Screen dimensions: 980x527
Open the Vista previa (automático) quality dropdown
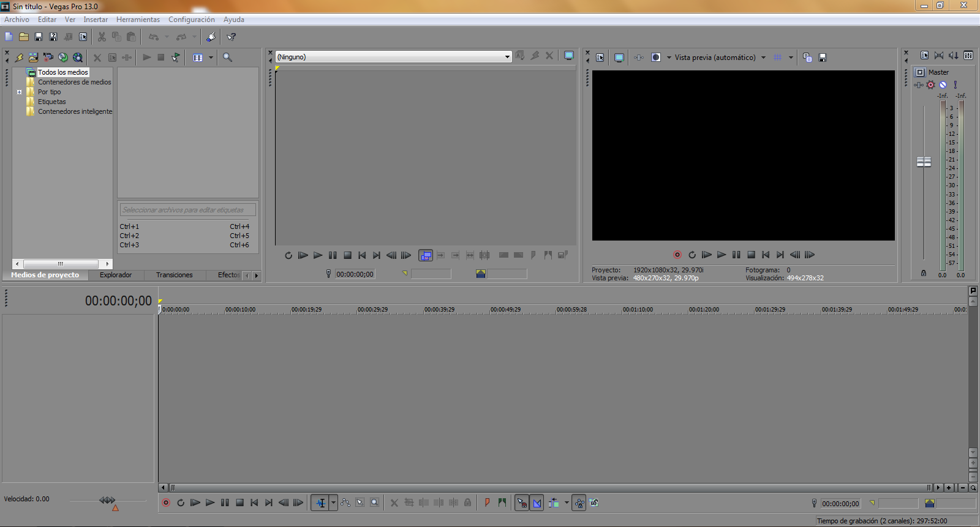coord(720,58)
